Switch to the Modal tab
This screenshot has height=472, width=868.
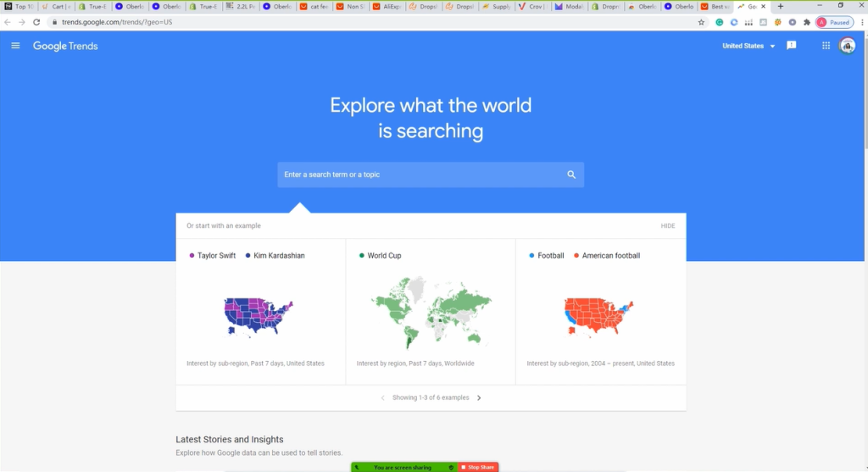(x=569, y=6)
